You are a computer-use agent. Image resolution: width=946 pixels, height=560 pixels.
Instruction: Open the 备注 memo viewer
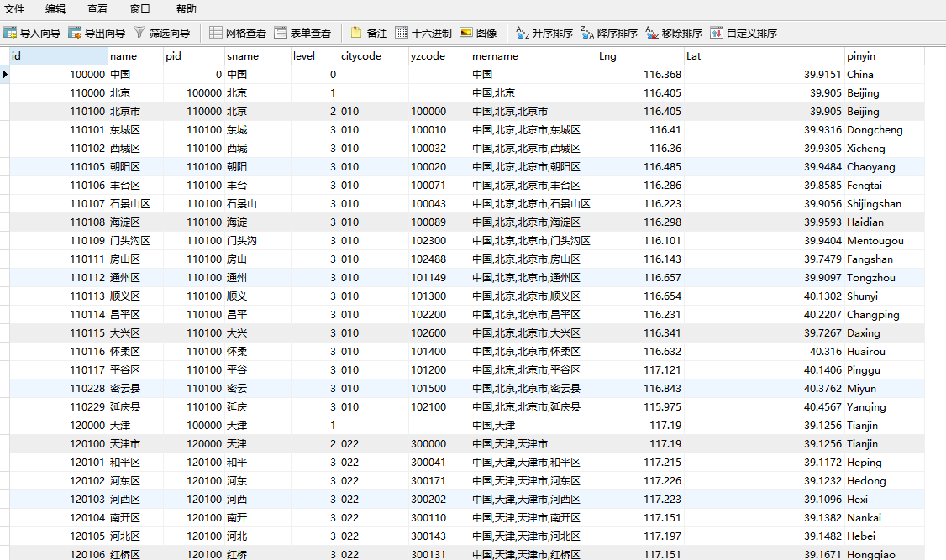tap(369, 33)
